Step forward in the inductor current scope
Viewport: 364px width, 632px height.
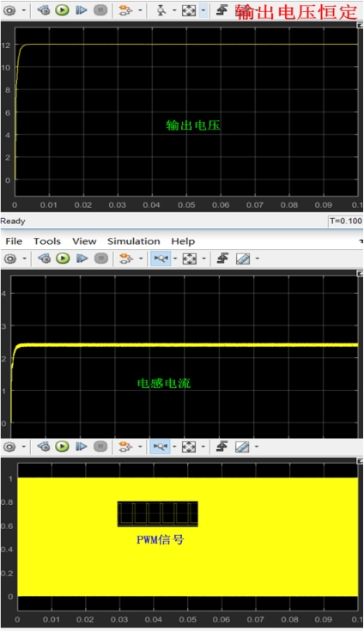[x=82, y=258]
